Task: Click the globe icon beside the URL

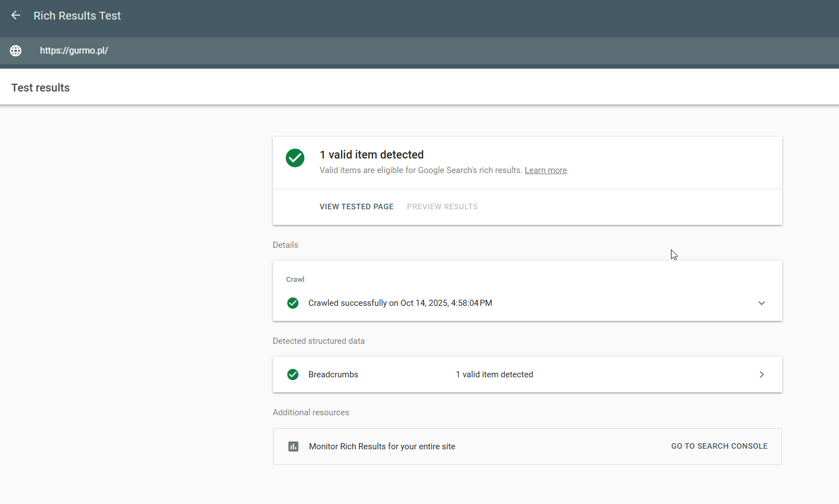Action: 16,51
